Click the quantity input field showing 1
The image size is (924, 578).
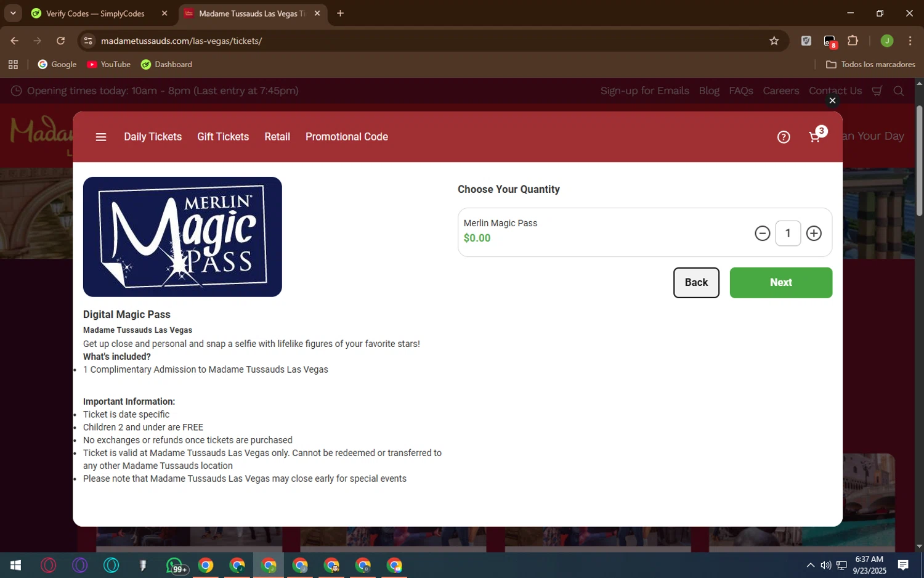(x=788, y=234)
